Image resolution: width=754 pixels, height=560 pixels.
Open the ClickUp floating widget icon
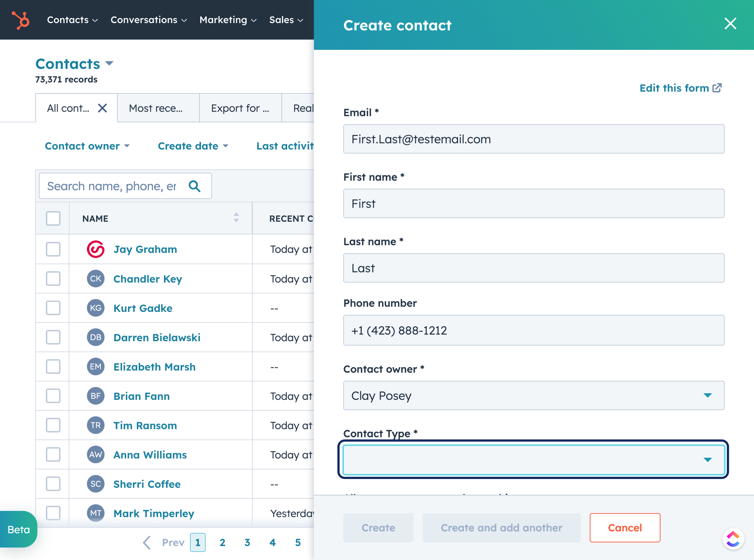tap(733, 539)
